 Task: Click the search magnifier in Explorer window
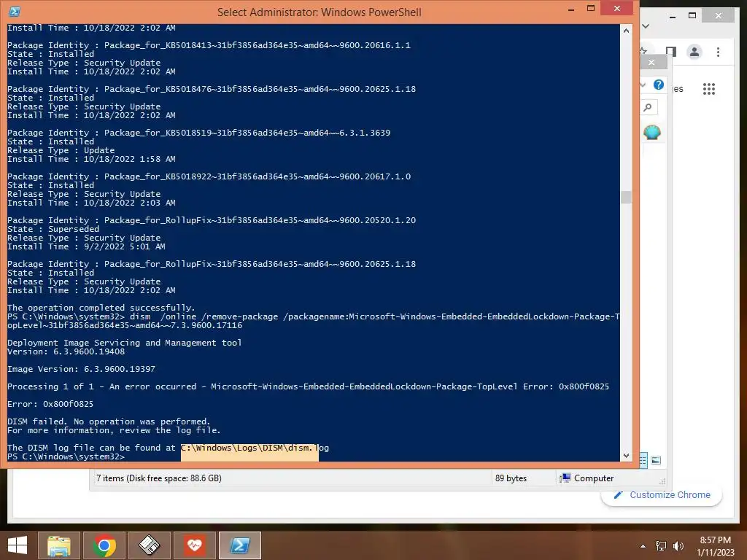(x=648, y=107)
